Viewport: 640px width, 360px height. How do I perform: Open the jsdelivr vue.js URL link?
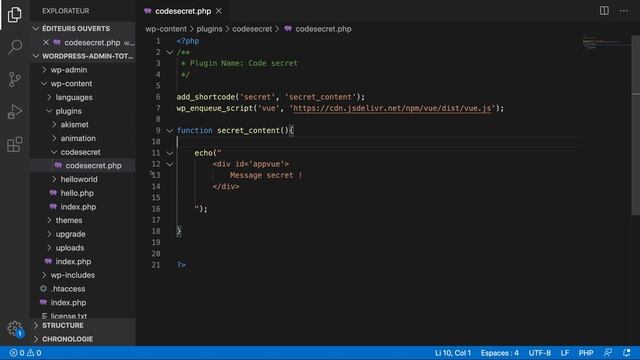(x=392, y=108)
